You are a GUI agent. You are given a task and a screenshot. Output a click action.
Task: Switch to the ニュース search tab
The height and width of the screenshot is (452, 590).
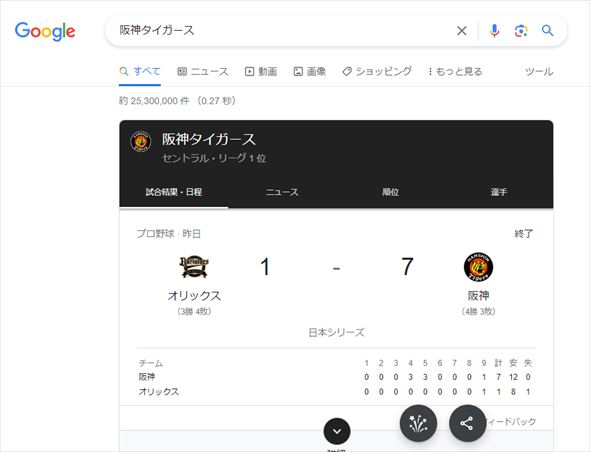pos(203,72)
